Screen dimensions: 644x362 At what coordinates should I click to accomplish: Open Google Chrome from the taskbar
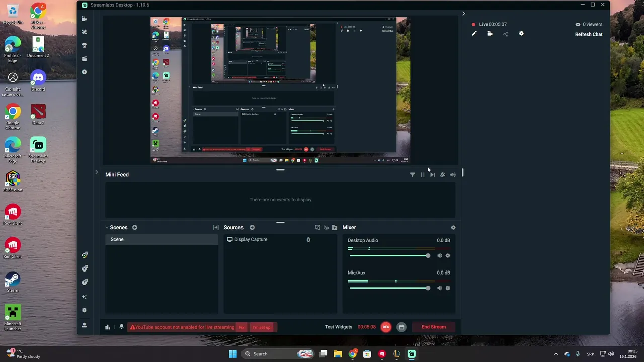pyautogui.click(x=353, y=354)
